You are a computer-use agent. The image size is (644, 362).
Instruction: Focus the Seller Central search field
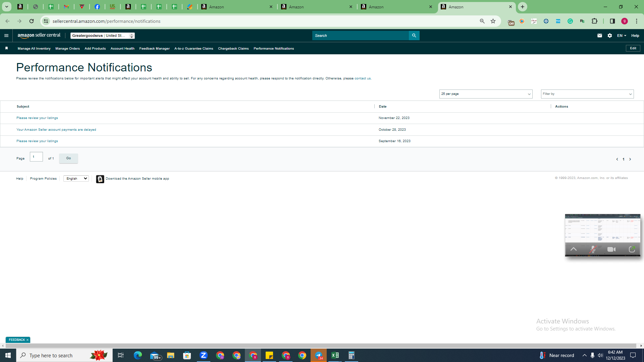361,36
